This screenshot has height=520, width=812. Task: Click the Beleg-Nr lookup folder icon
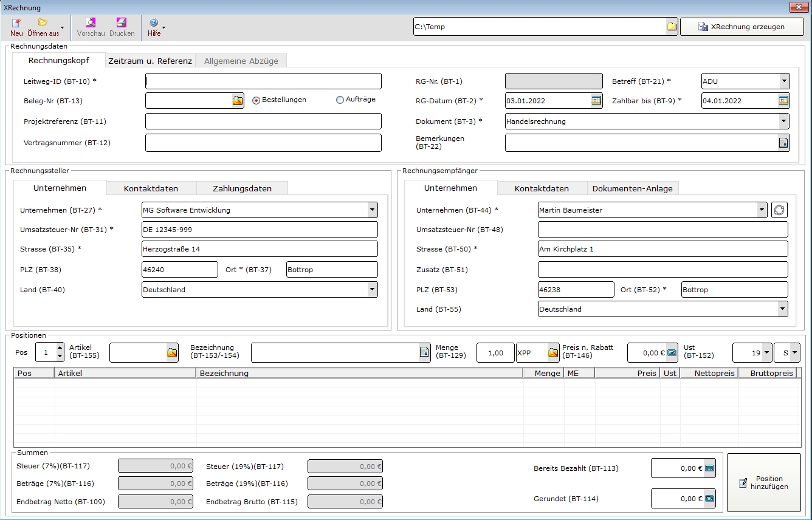tap(237, 100)
